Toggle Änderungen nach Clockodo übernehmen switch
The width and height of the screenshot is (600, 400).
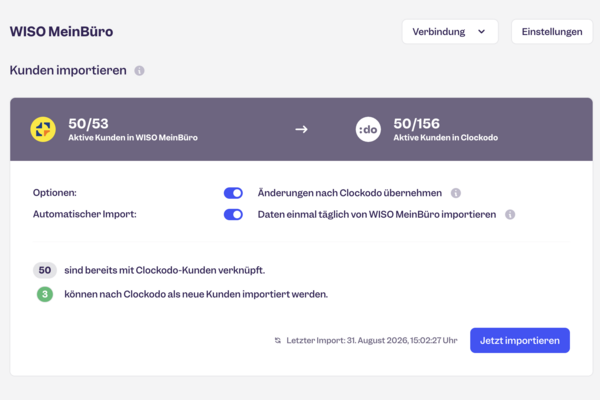click(233, 193)
